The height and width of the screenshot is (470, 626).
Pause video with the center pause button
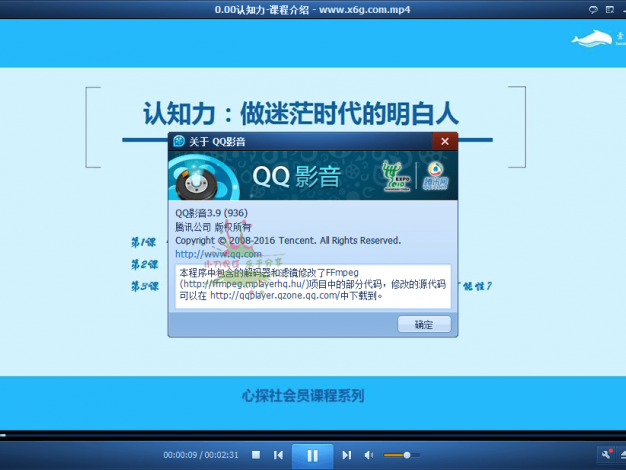(x=313, y=456)
